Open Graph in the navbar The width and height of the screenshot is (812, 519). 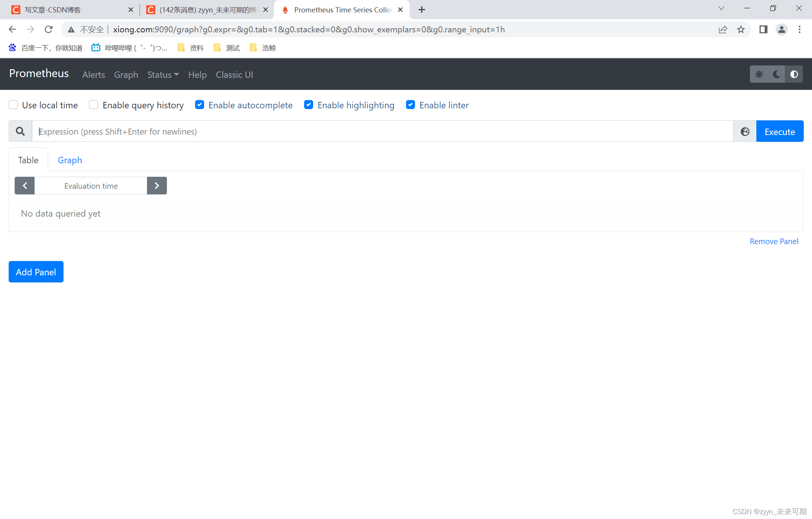[x=126, y=74]
